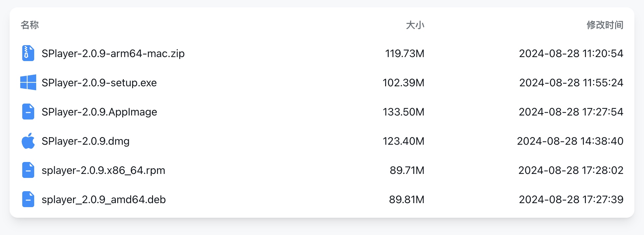Click the 修改时间 column header
This screenshot has width=644, height=235.
(604, 25)
